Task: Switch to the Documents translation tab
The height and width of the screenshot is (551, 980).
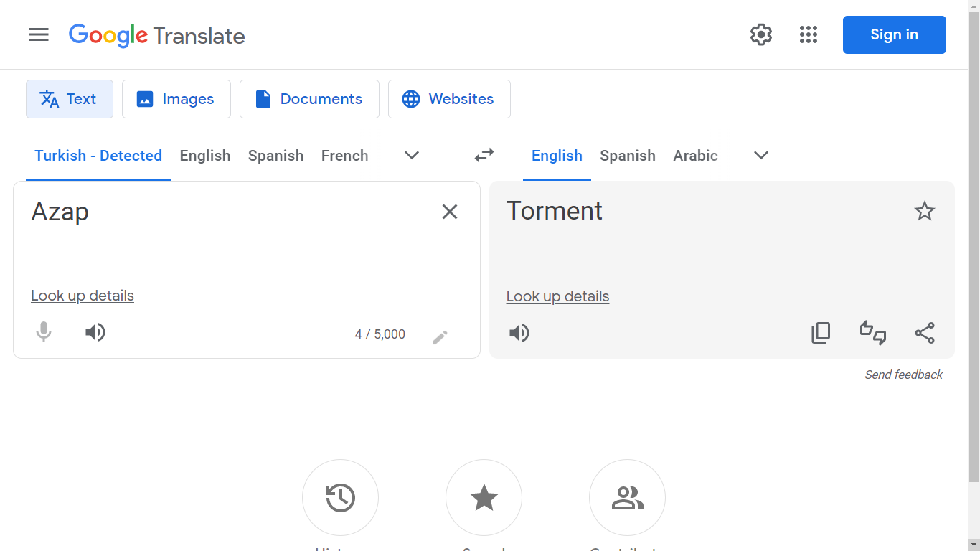Action: pos(309,99)
